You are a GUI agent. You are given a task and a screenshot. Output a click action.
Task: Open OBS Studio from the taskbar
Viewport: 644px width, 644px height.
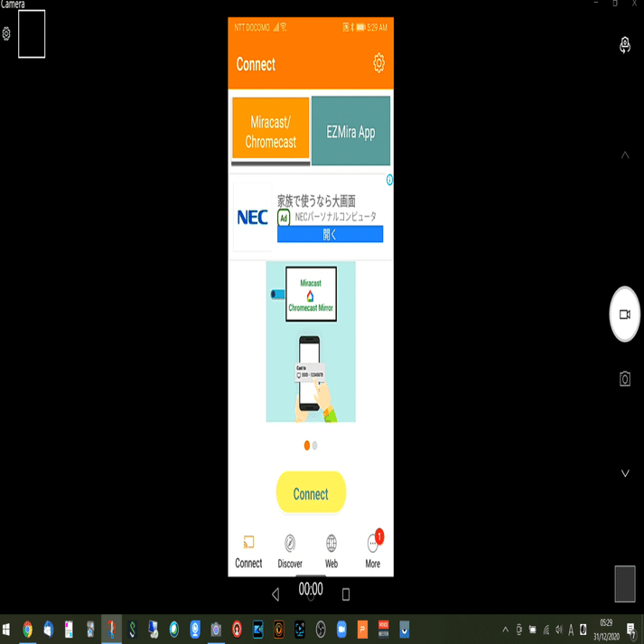321,630
